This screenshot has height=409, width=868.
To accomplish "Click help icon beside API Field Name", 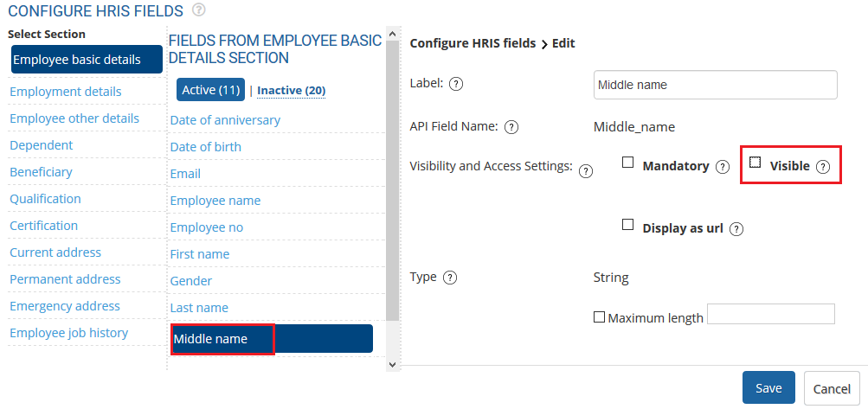I will pyautogui.click(x=511, y=127).
